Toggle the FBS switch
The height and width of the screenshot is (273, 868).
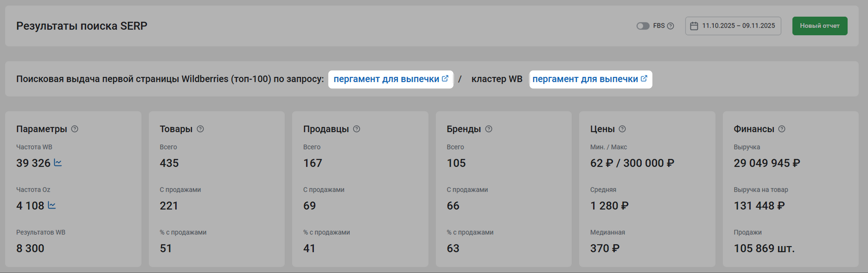point(643,26)
